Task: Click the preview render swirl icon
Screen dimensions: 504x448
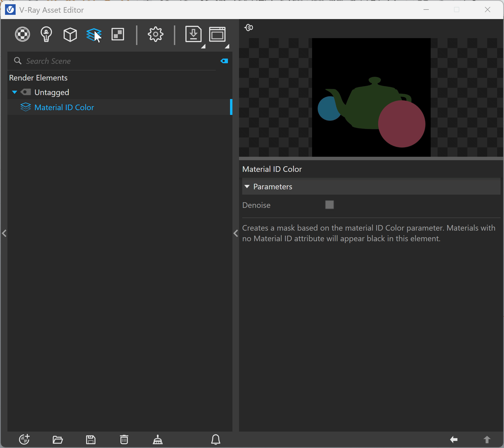Action: (x=249, y=28)
